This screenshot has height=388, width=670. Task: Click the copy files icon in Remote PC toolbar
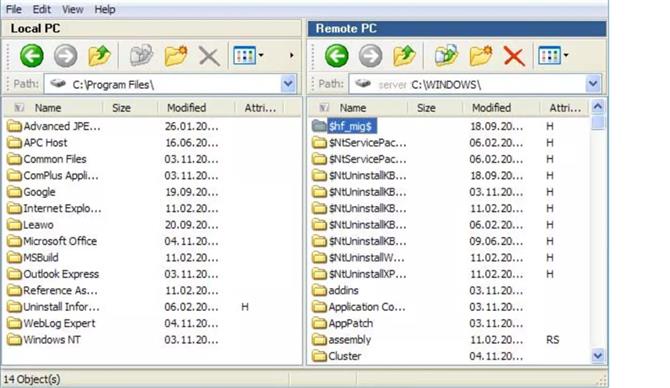pos(446,56)
